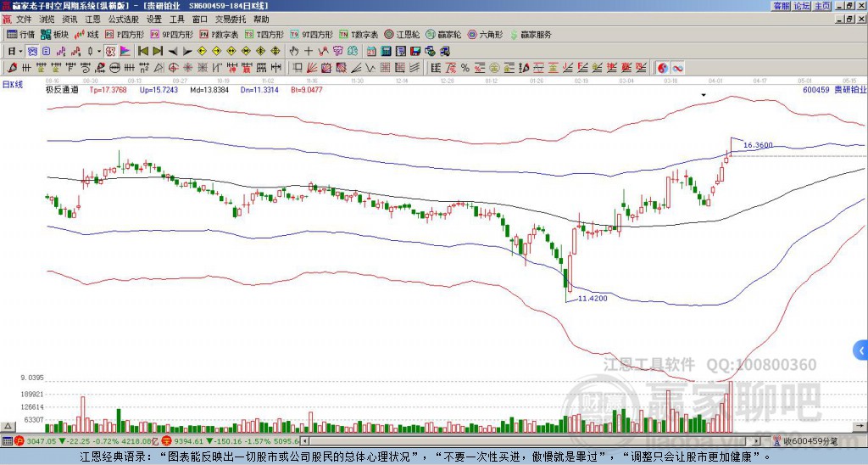Screen dimensions: 868x465
Task: Click the 论坛 forum link
Action: coord(802,6)
